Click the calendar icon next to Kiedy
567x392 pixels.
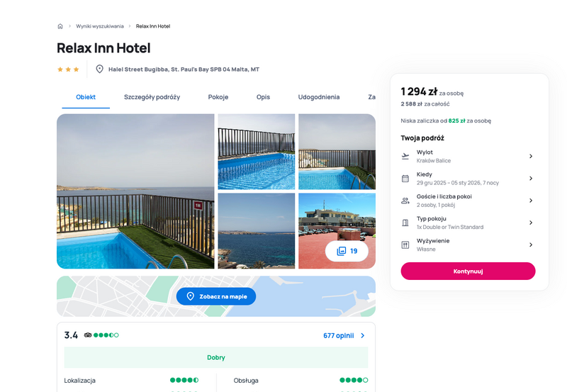click(405, 179)
